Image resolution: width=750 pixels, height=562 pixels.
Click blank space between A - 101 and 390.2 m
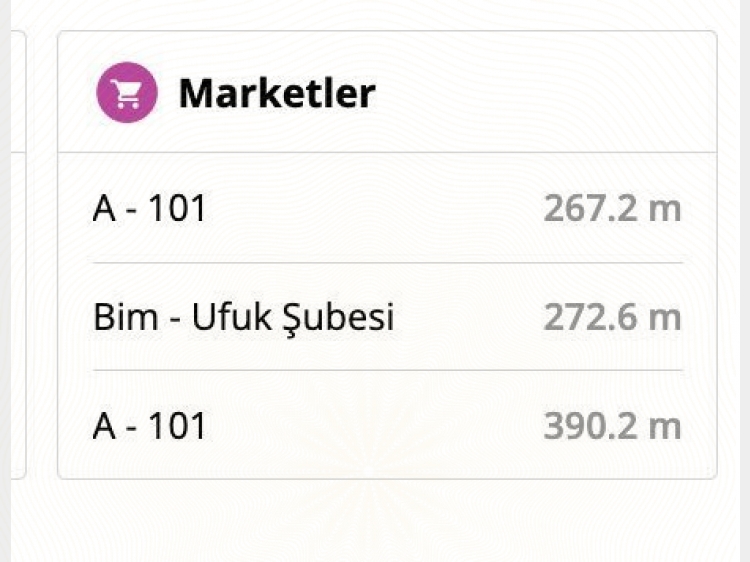[x=373, y=425]
